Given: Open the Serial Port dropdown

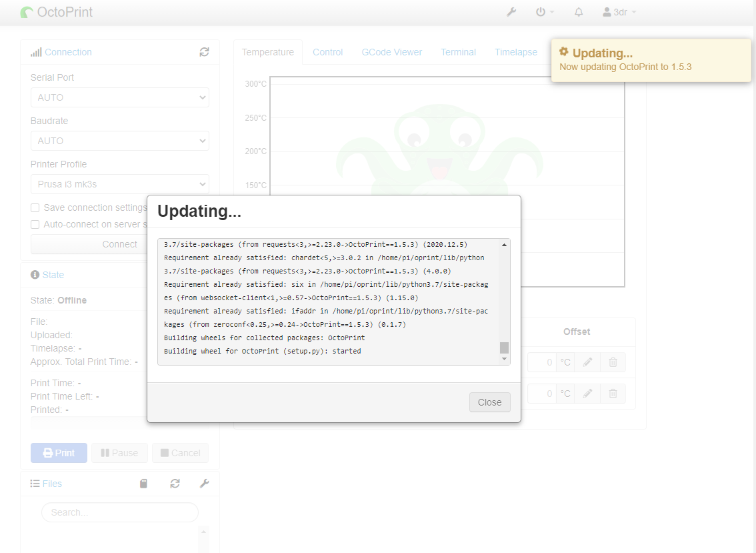Looking at the screenshot, I should coord(119,97).
